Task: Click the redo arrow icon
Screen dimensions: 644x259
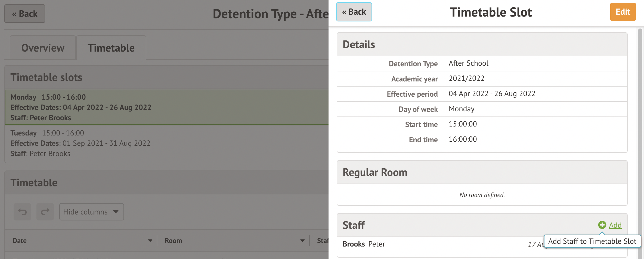Action: (45, 212)
